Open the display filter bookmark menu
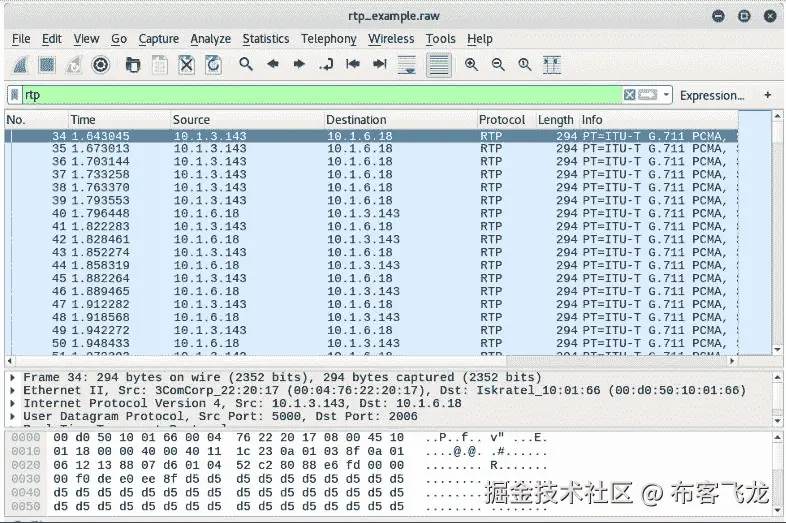Image resolution: width=786 pixels, height=523 pixels. pos(15,95)
